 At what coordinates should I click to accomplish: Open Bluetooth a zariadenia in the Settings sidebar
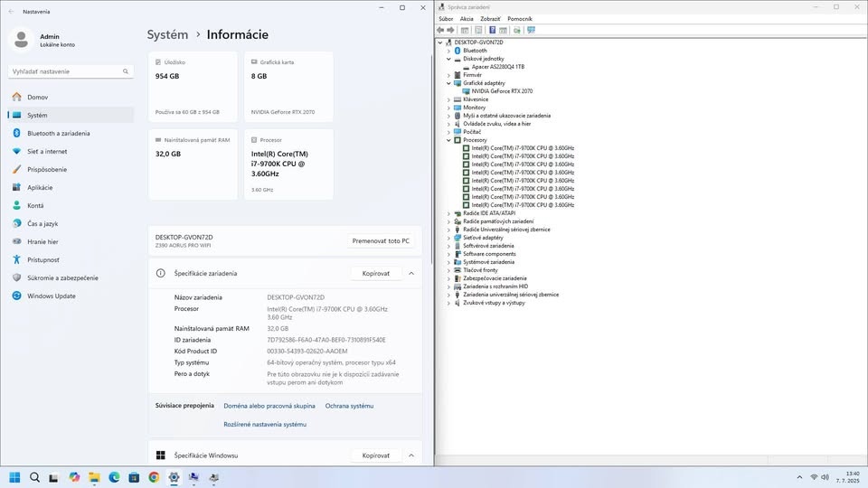tap(58, 133)
